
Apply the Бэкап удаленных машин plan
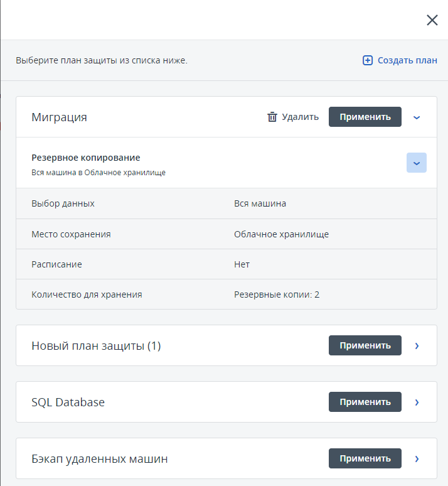click(365, 458)
